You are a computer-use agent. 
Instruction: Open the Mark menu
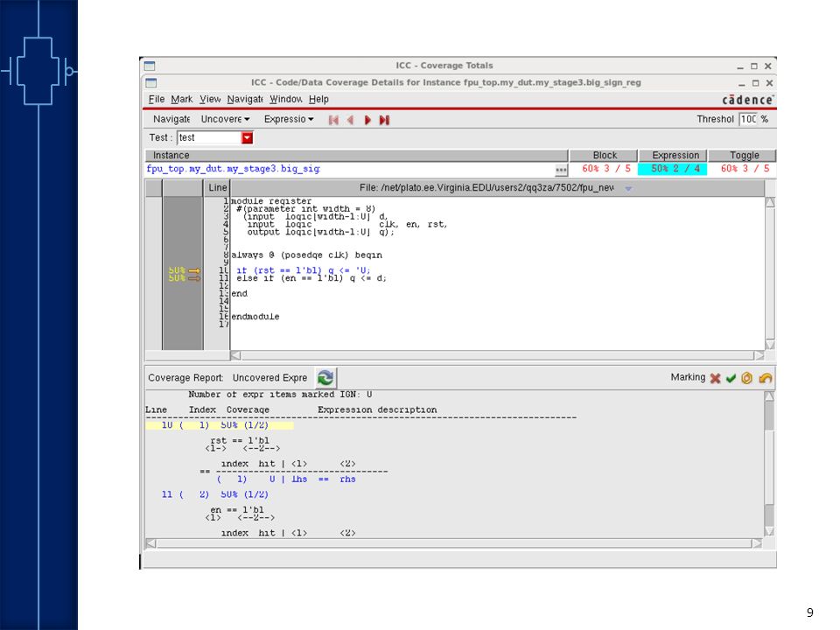(182, 99)
